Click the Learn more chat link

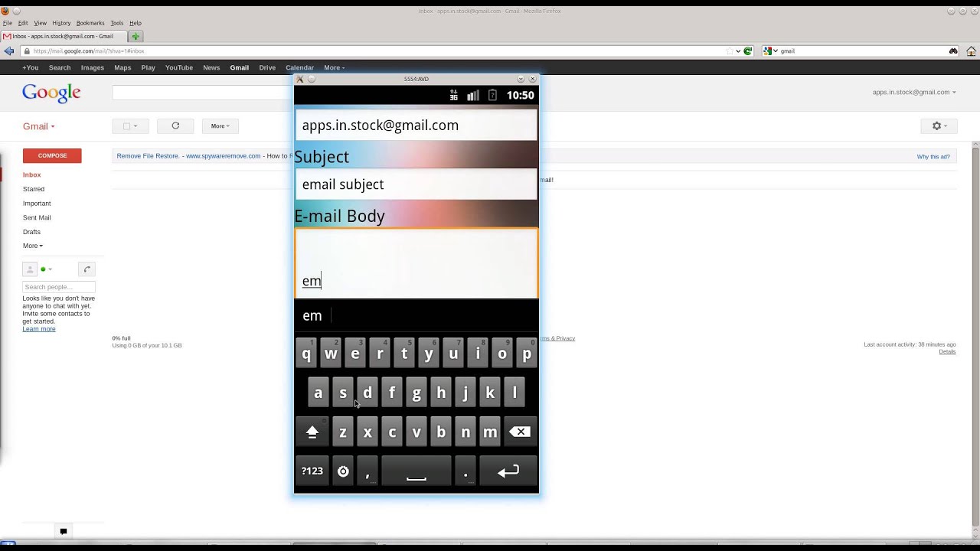tap(39, 329)
